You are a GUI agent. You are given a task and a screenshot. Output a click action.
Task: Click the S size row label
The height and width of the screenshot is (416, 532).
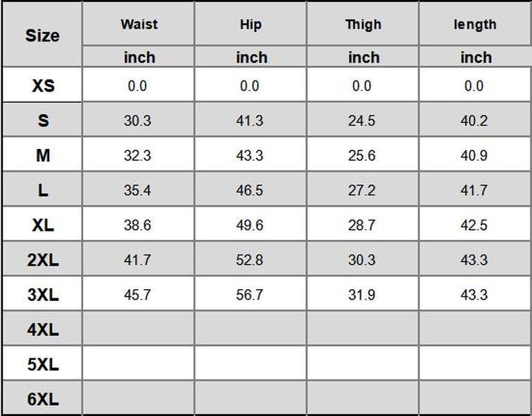[42, 121]
